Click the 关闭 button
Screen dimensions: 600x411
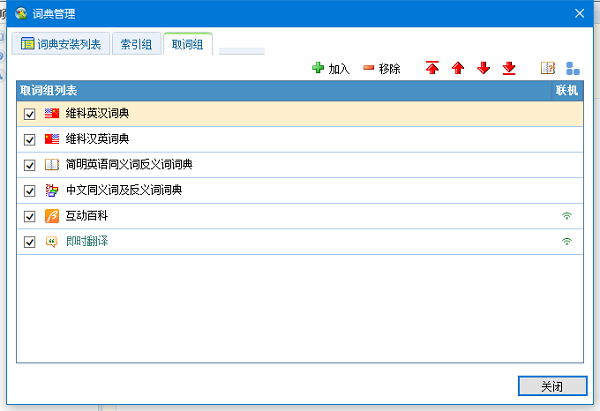(551, 386)
